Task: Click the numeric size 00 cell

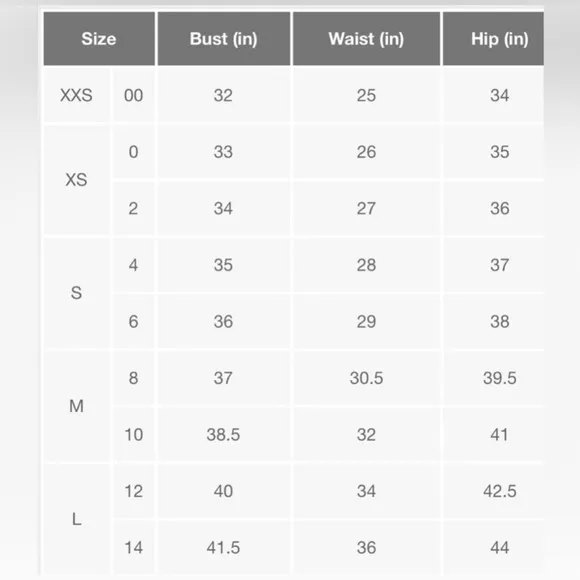Action: coord(134,95)
